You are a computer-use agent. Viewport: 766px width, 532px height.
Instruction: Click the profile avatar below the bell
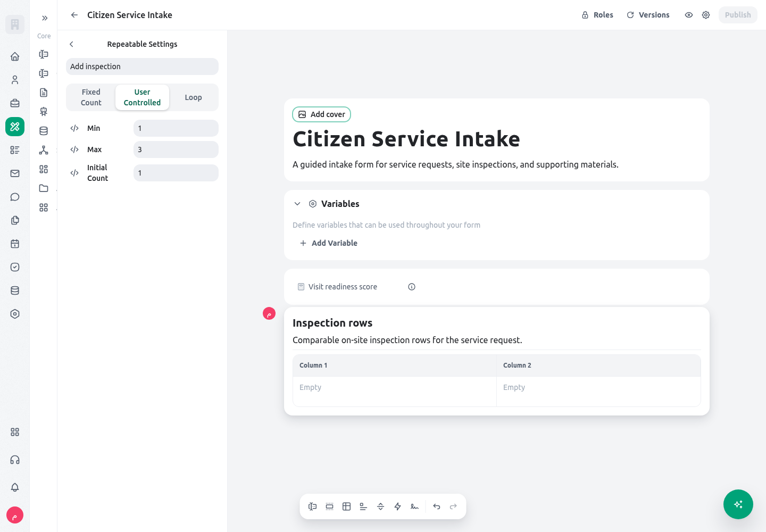[15, 515]
